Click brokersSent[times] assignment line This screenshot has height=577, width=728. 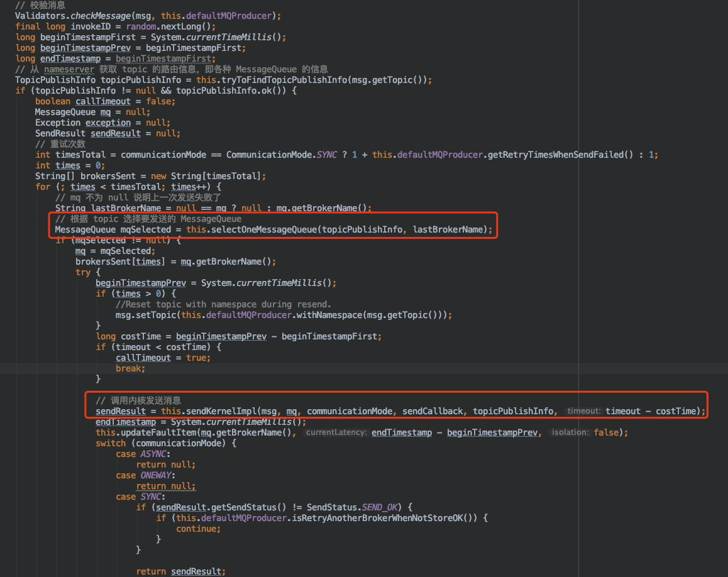tap(175, 261)
